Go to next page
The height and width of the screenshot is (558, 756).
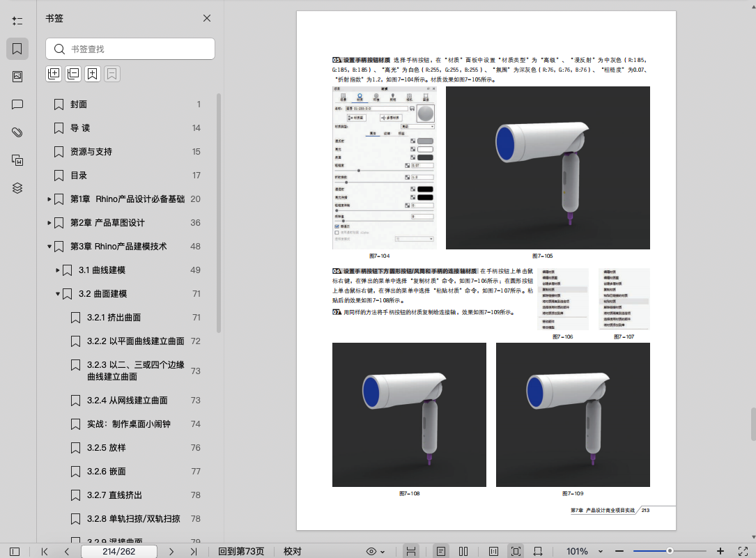coord(171,551)
